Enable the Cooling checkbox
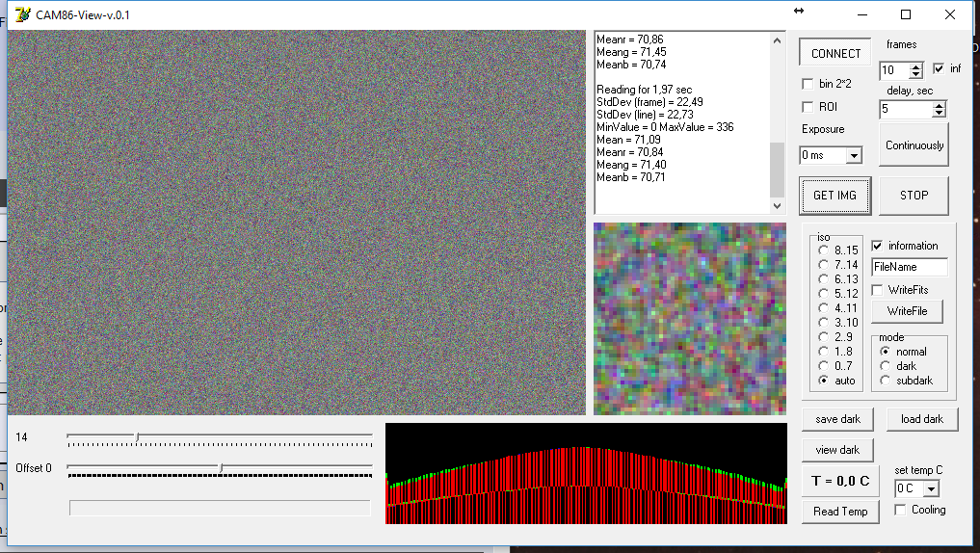The width and height of the screenshot is (980, 553). tap(900, 510)
